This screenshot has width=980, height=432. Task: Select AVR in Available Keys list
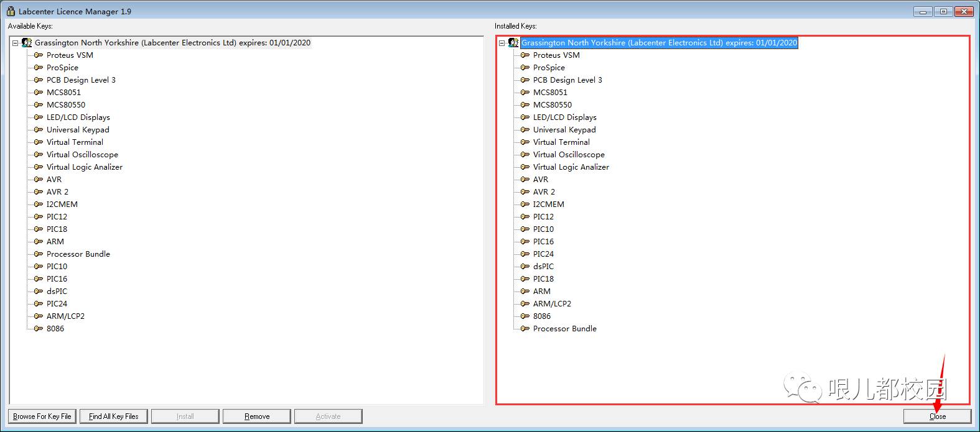[54, 180]
